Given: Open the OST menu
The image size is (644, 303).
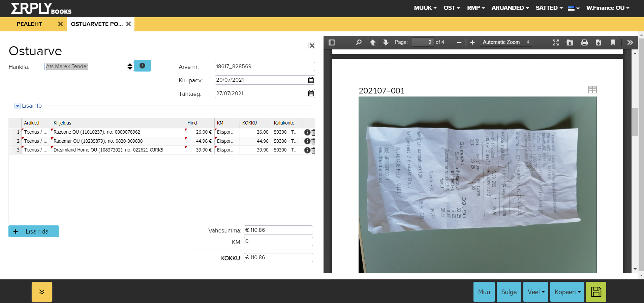Looking at the screenshot, I should pos(452,8).
